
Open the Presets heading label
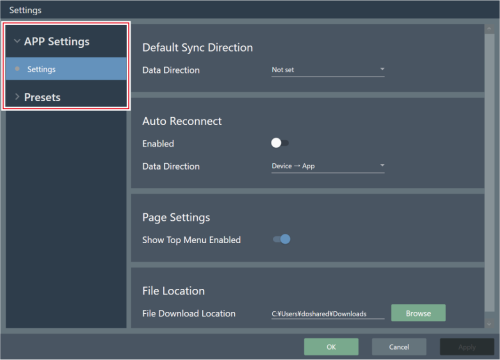pyautogui.click(x=42, y=97)
